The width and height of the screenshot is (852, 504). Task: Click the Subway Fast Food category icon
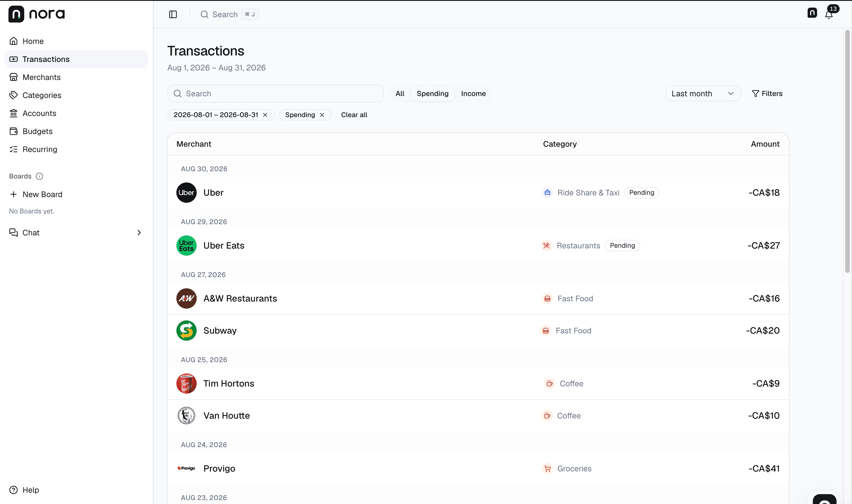pos(545,331)
